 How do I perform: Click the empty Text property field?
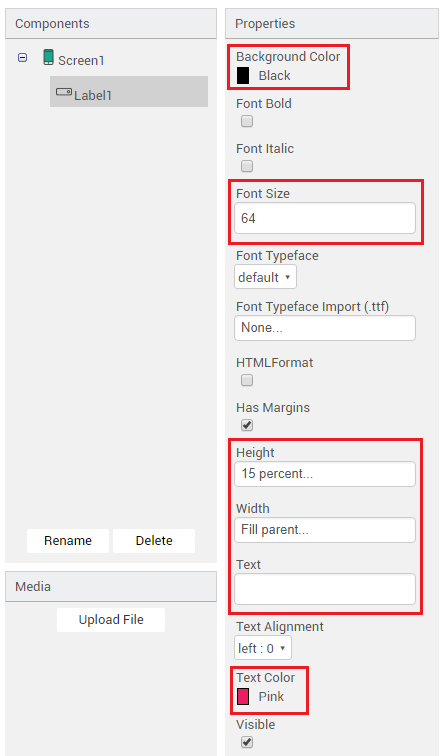tap(325, 589)
